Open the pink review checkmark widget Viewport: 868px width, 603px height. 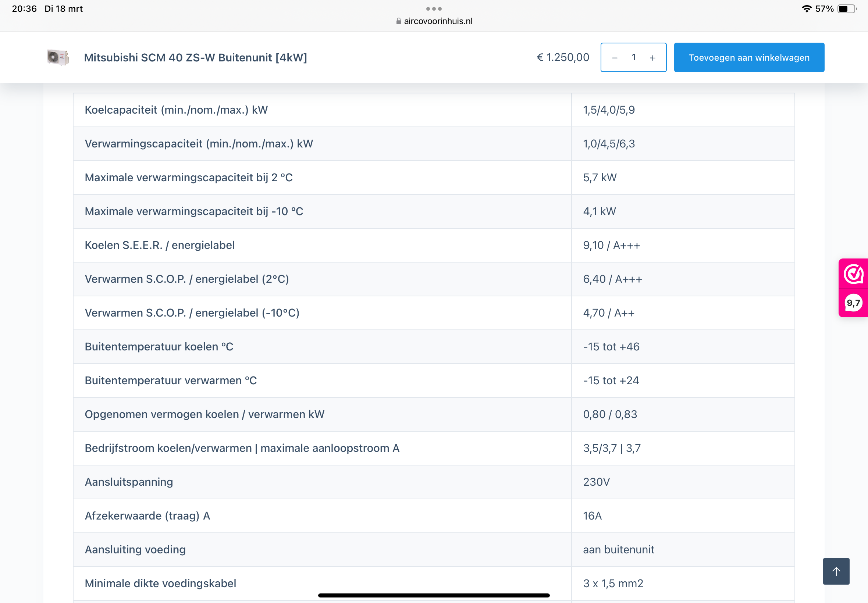point(853,274)
